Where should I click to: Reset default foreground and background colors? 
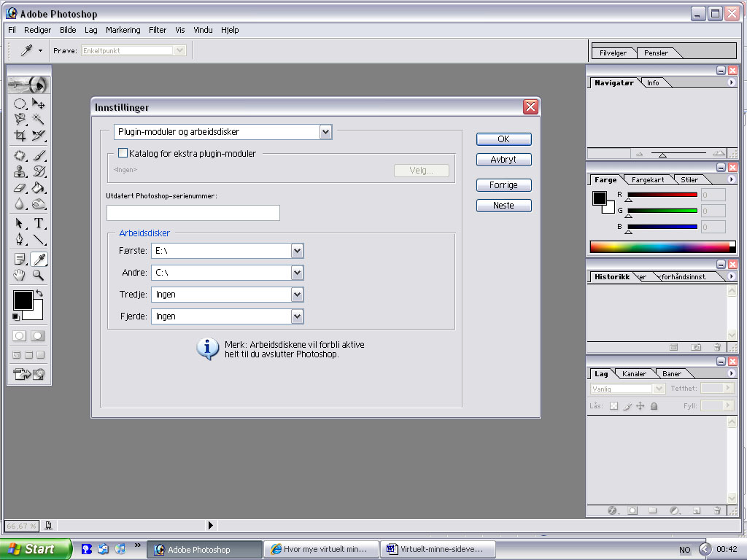pyautogui.click(x=16, y=316)
